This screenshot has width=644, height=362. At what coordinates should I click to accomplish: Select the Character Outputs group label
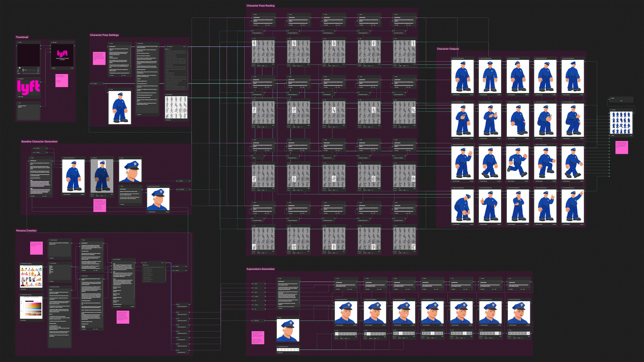click(x=448, y=49)
